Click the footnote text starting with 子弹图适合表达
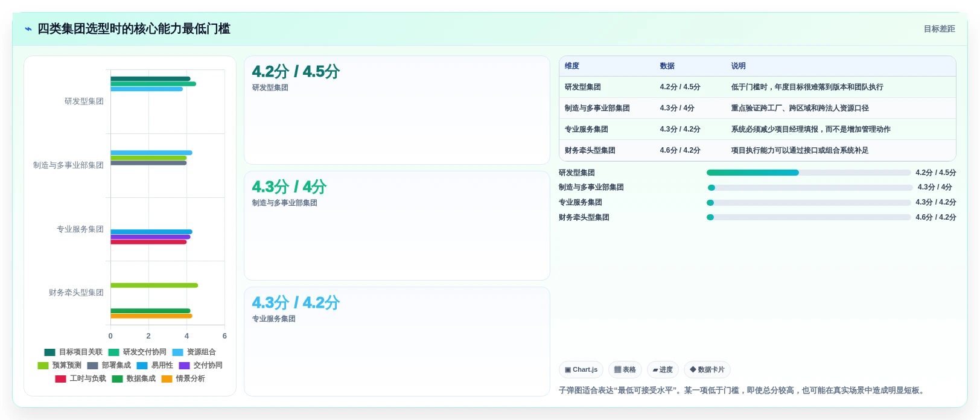The image size is (980, 420). (743, 390)
